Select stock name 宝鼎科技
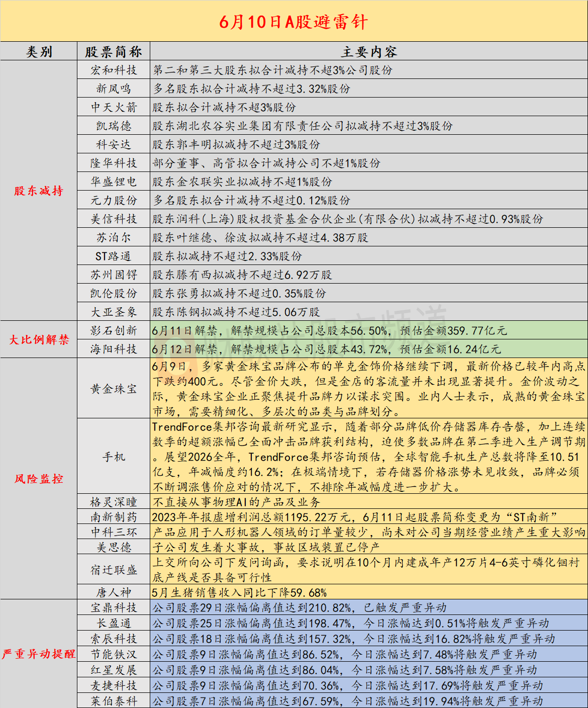 pos(114,608)
